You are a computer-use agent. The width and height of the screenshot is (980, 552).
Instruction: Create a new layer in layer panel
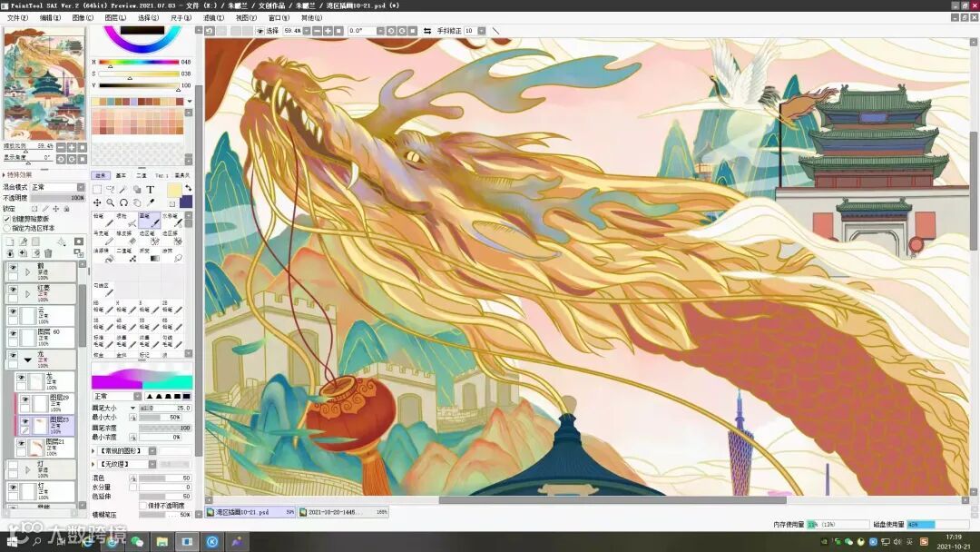(x=9, y=241)
